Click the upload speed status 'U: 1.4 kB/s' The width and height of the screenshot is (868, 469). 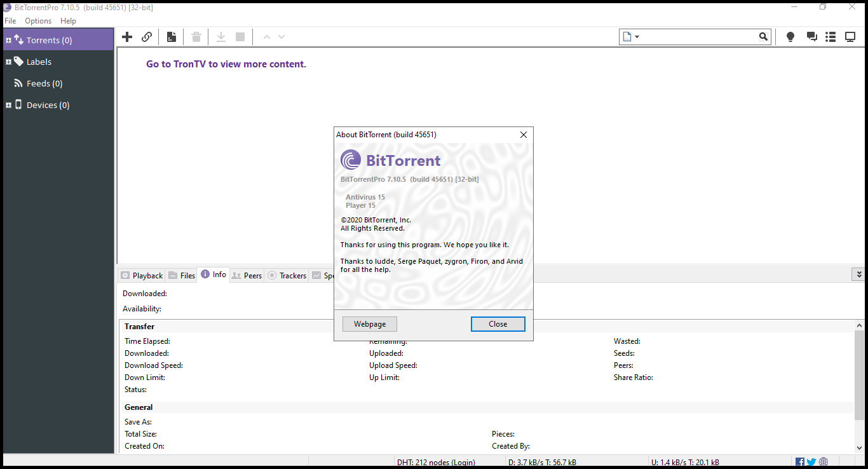685,462
